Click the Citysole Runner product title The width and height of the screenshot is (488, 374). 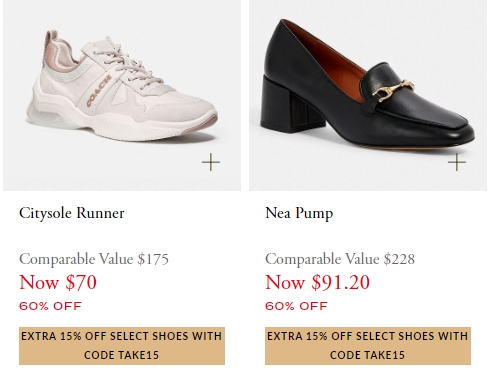[x=72, y=213]
